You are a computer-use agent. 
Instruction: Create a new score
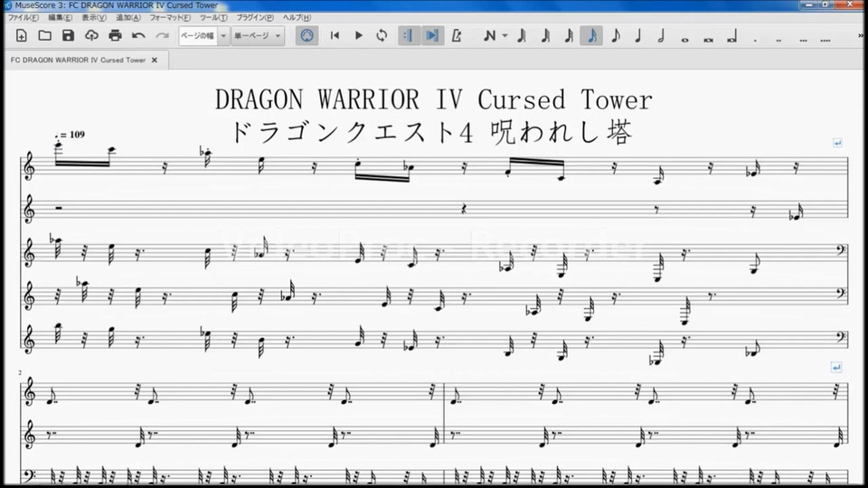21,36
